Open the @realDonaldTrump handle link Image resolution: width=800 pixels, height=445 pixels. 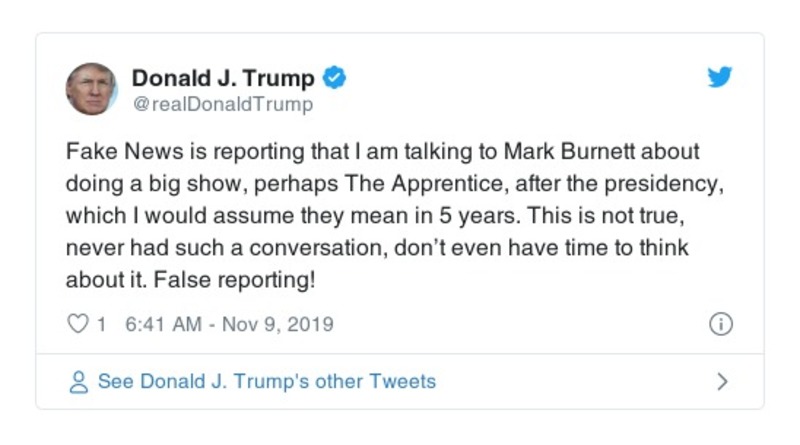tap(222, 104)
